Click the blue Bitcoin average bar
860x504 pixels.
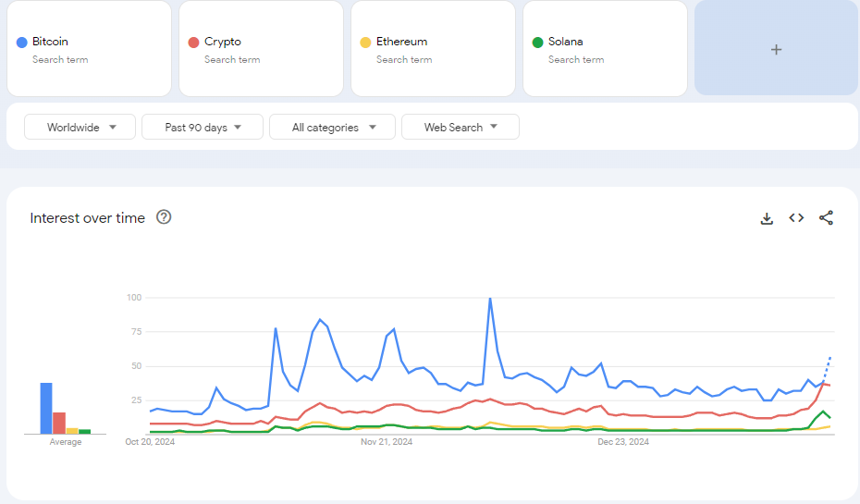(46, 408)
